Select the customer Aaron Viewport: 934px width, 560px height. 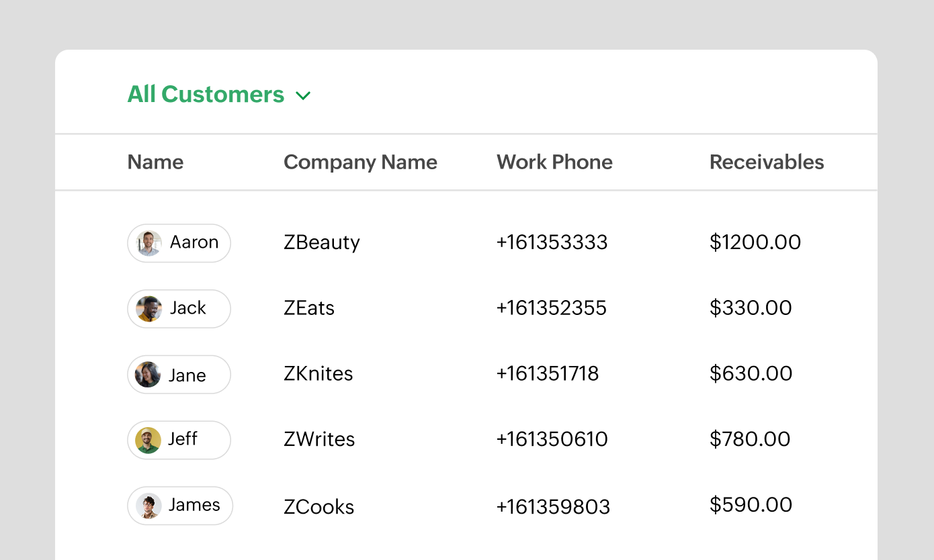point(196,242)
